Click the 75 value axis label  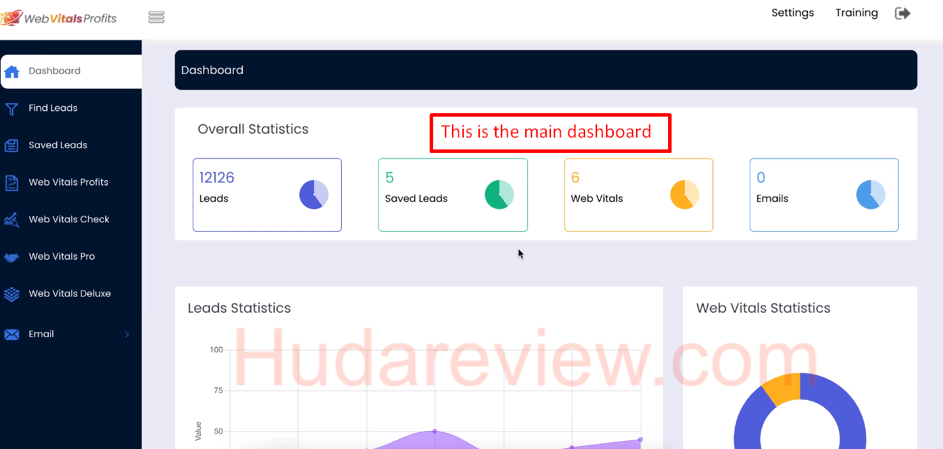pos(218,391)
